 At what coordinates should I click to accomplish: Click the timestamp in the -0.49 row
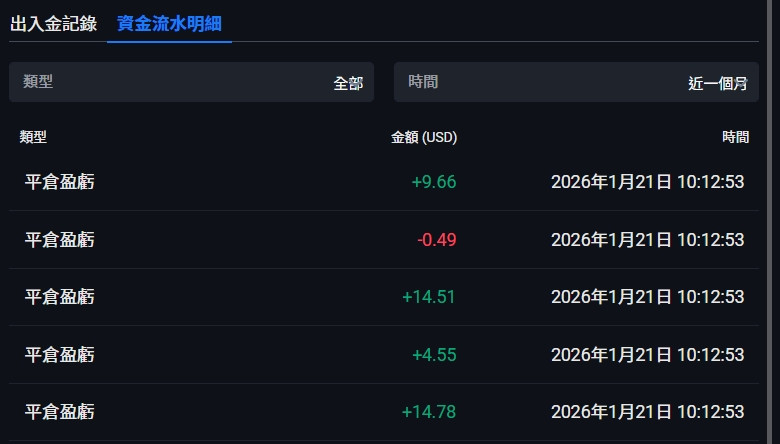tap(647, 240)
